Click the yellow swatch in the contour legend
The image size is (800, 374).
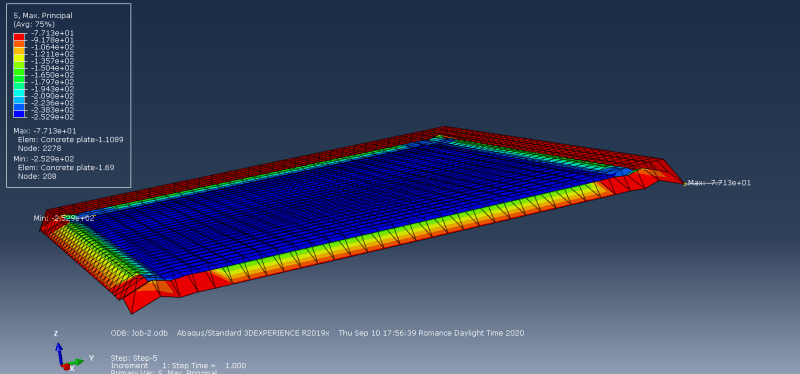tap(19, 57)
